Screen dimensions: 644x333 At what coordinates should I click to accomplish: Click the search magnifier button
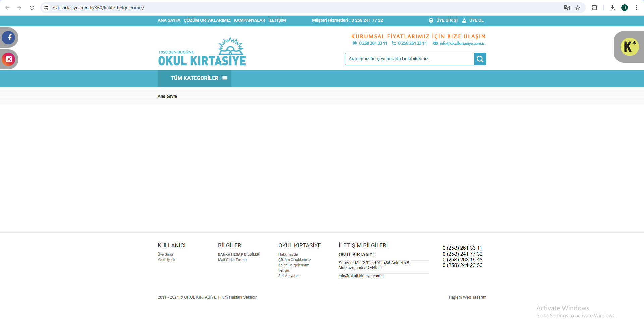[480, 59]
